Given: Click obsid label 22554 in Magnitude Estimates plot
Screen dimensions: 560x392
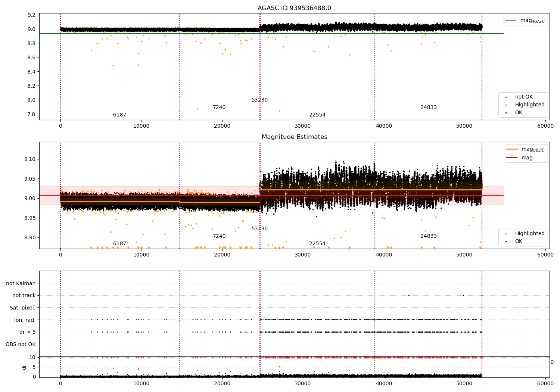Looking at the screenshot, I should pos(317,244).
